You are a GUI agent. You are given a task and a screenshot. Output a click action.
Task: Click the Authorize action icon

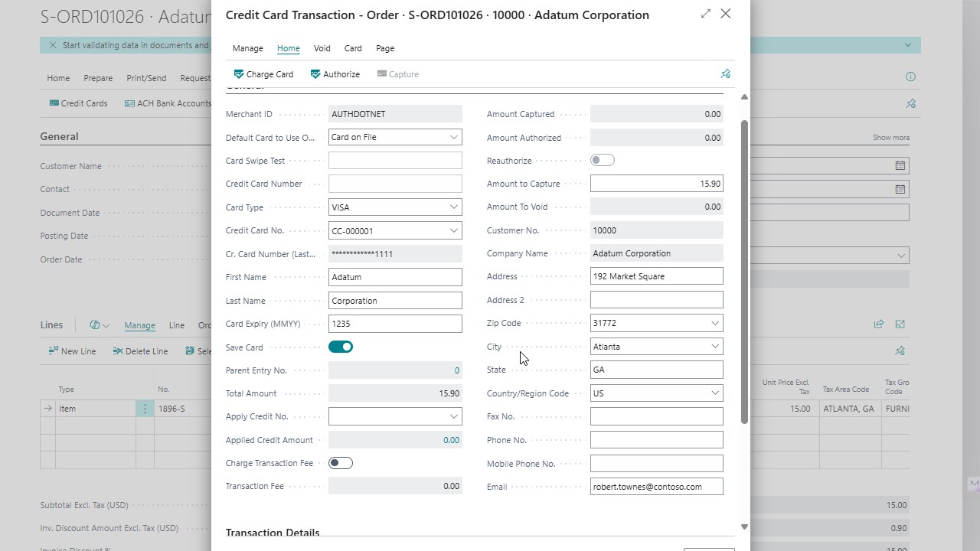click(315, 74)
